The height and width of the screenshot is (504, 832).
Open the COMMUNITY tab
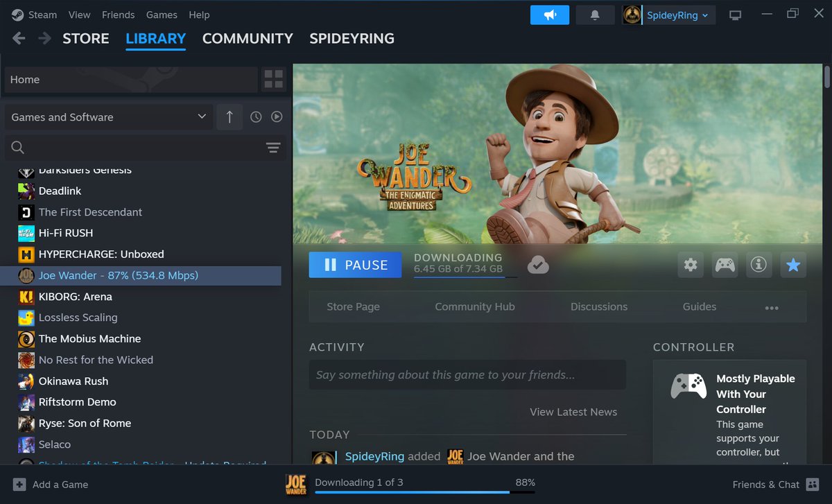coord(248,38)
